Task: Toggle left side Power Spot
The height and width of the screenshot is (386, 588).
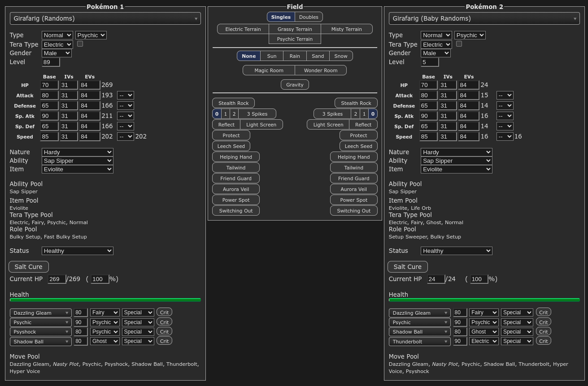Action: (x=236, y=200)
